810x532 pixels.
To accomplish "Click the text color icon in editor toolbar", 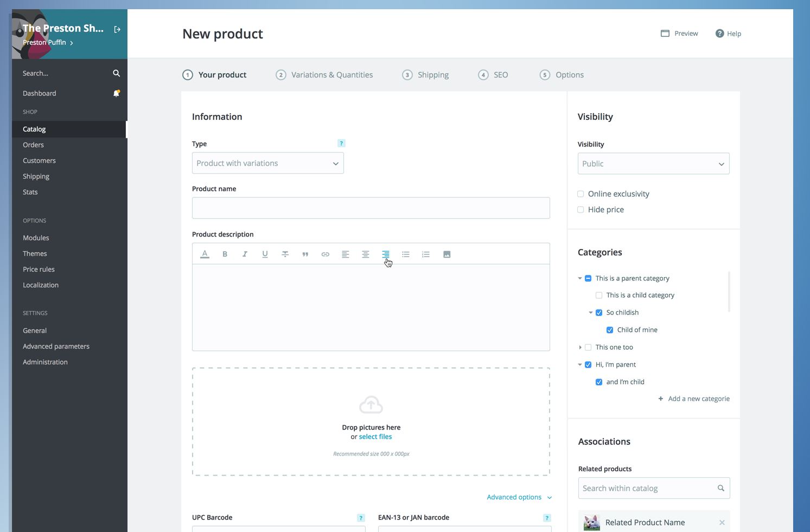I will coord(205,254).
